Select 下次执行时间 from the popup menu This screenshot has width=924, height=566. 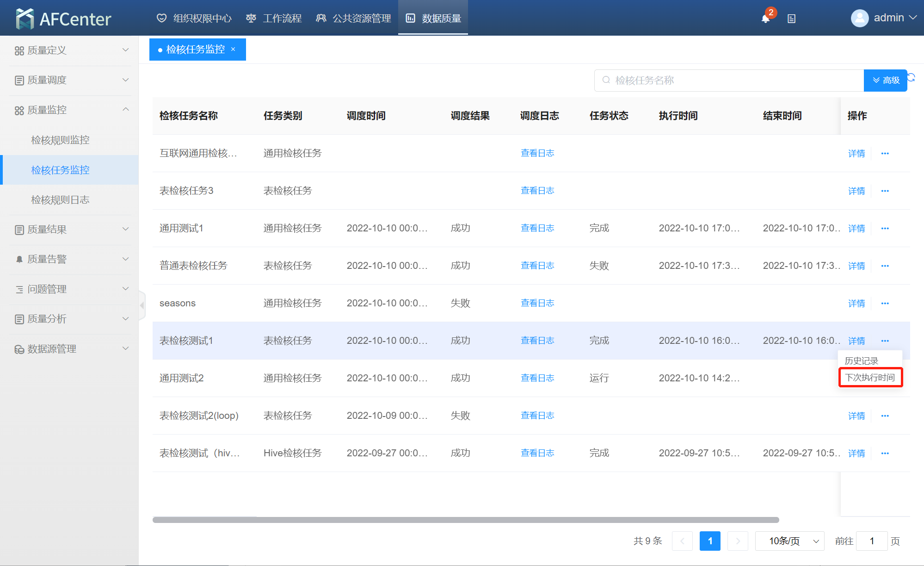point(870,378)
